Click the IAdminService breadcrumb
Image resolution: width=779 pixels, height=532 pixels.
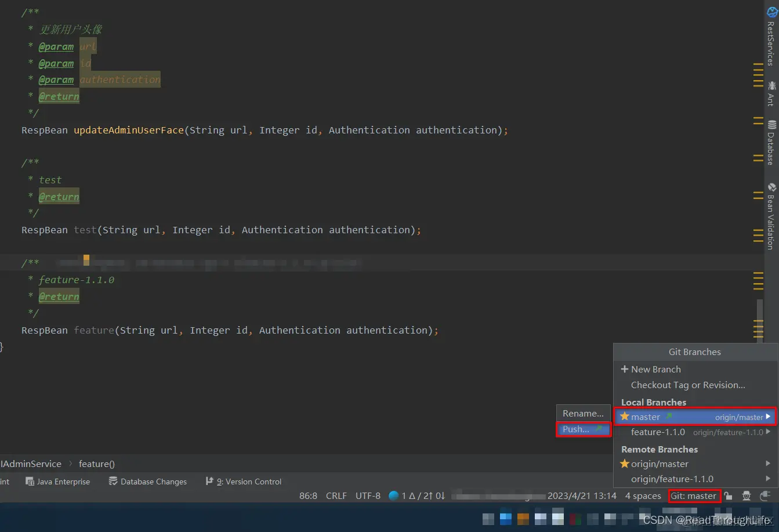[31, 464]
